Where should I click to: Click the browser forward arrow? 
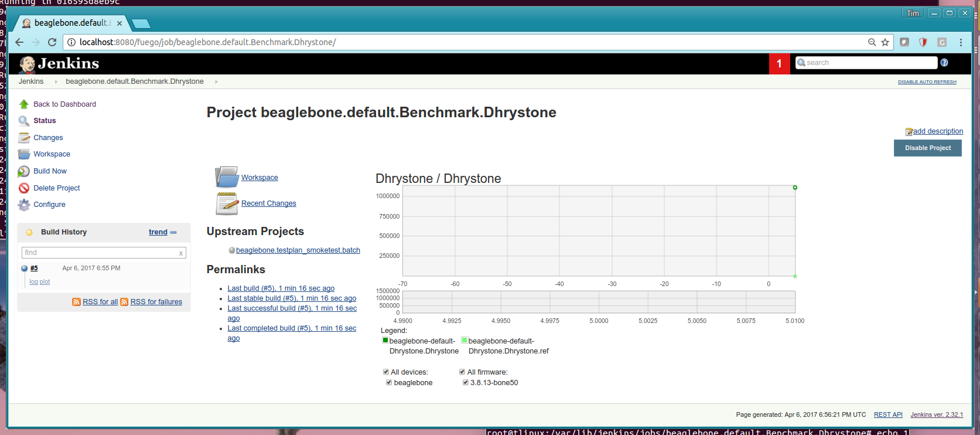(x=36, y=42)
